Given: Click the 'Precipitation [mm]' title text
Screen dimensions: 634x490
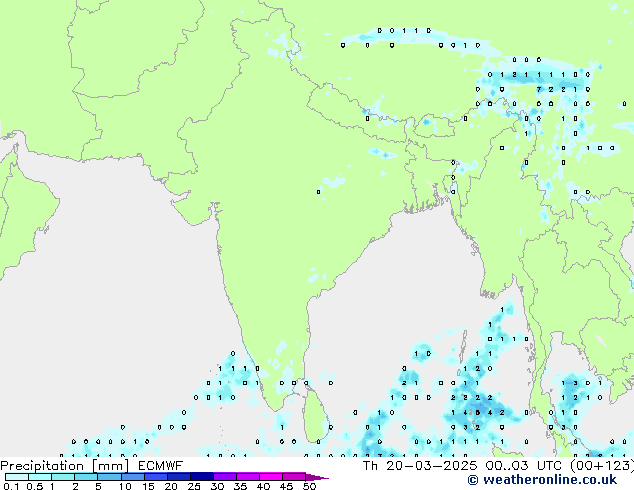Looking at the screenshot, I should click(65, 466).
